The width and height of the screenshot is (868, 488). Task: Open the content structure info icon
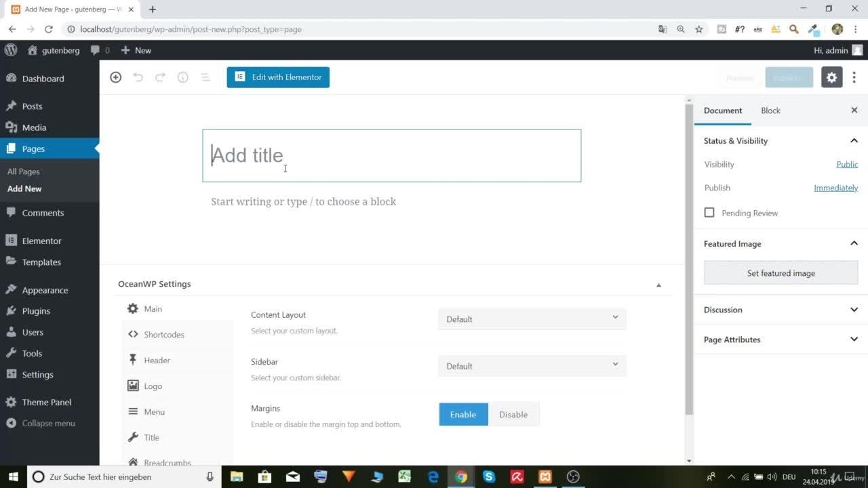click(182, 77)
